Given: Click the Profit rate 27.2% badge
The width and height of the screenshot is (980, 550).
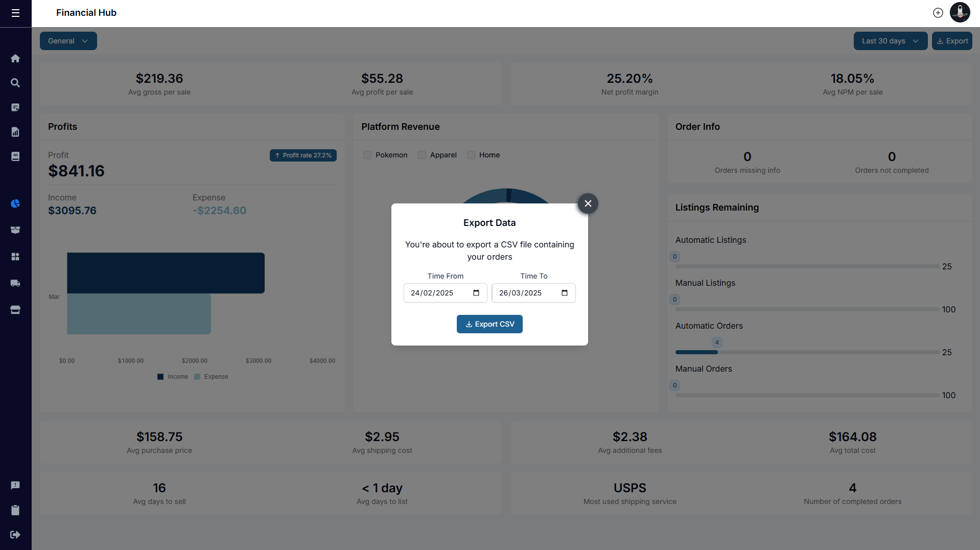Looking at the screenshot, I should point(303,155).
